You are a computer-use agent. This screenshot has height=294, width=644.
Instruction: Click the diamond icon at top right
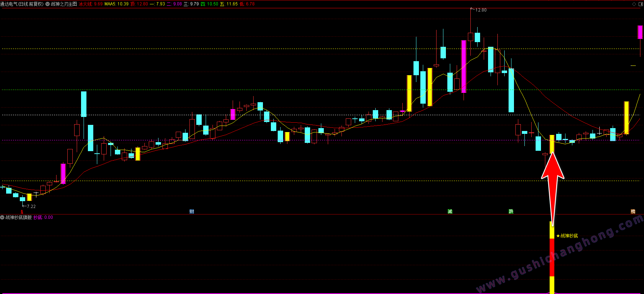634,4
